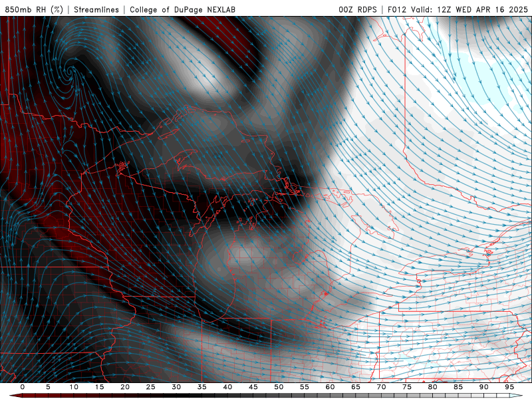Click the '10' value on the color scale
The height and width of the screenshot is (399, 532).
(x=74, y=387)
